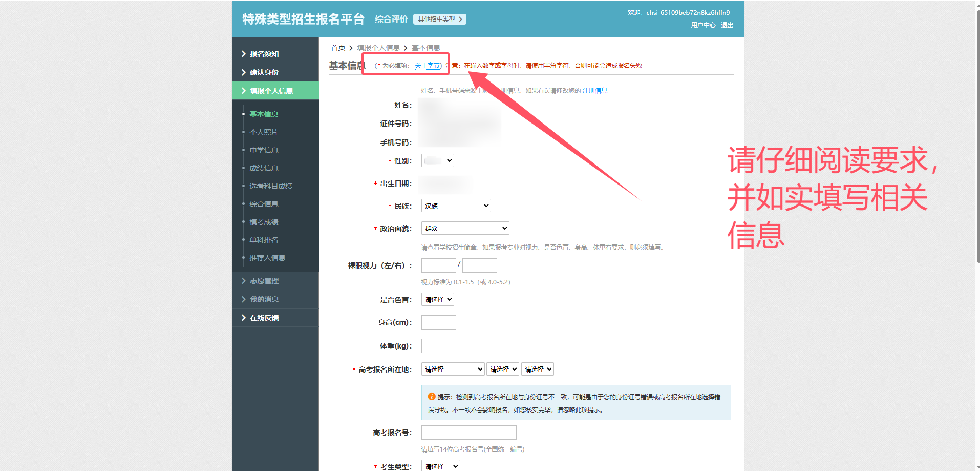This screenshot has height=471, width=980.
Task: Expand the 确认身份 sidebar section
Action: click(x=264, y=72)
